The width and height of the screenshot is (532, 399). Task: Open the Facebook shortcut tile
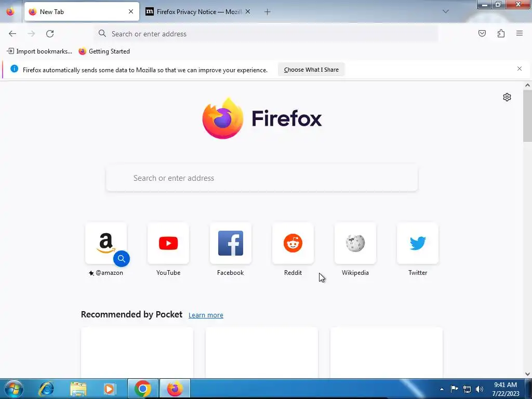(231, 243)
